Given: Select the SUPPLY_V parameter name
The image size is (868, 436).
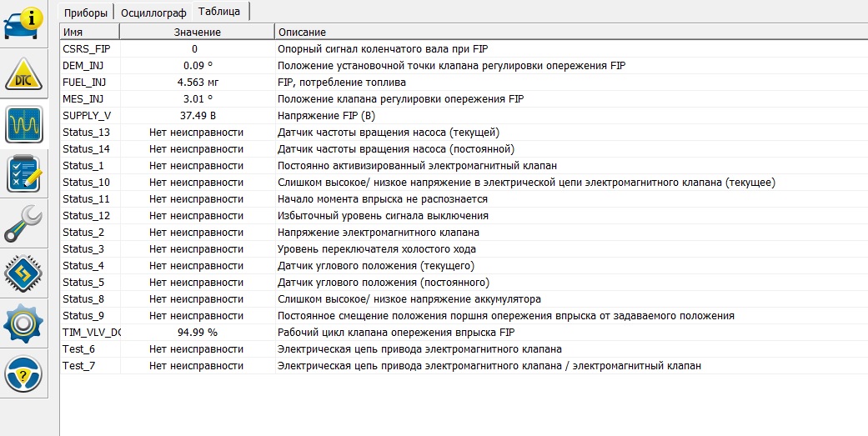Looking at the screenshot, I should [87, 115].
